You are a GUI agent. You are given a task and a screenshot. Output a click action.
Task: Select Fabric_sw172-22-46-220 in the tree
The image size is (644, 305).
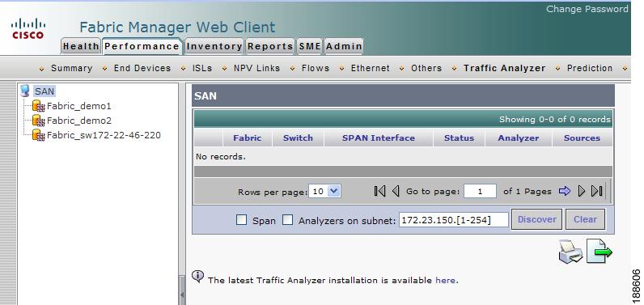(104, 135)
